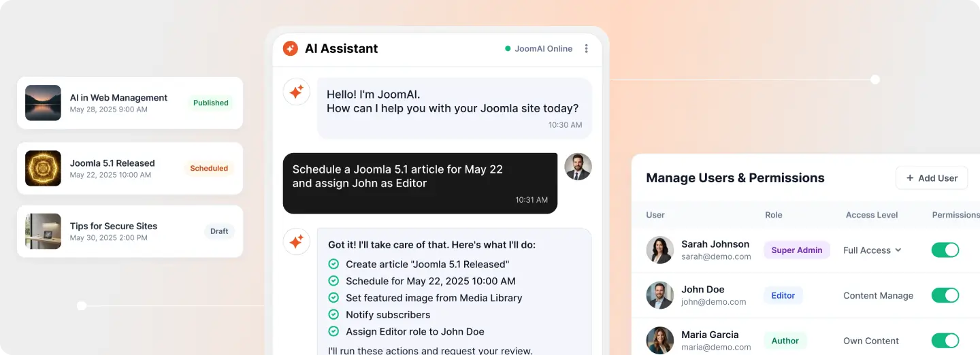Click the green check beside 'Create article' step
Screen dimensions: 980x355
coord(333,264)
